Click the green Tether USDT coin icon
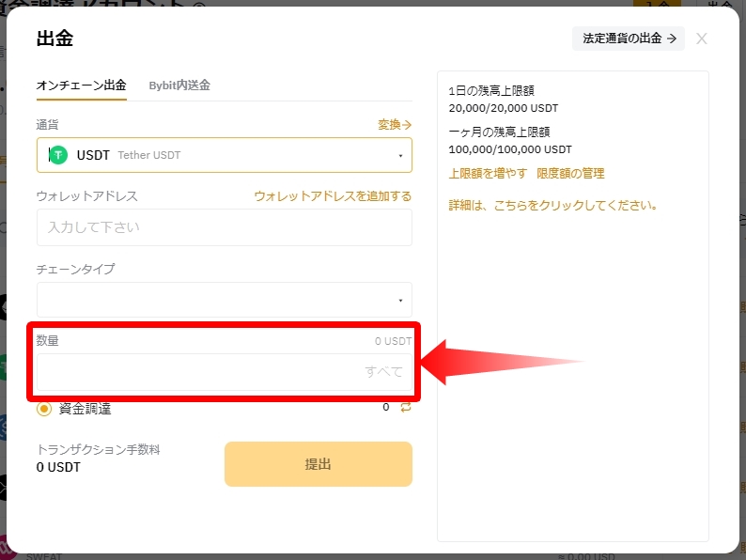The height and width of the screenshot is (560, 746). pyautogui.click(x=58, y=155)
